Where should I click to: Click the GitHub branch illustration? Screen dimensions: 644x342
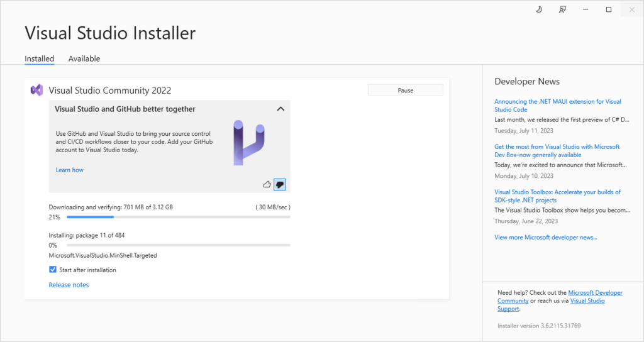point(248,143)
